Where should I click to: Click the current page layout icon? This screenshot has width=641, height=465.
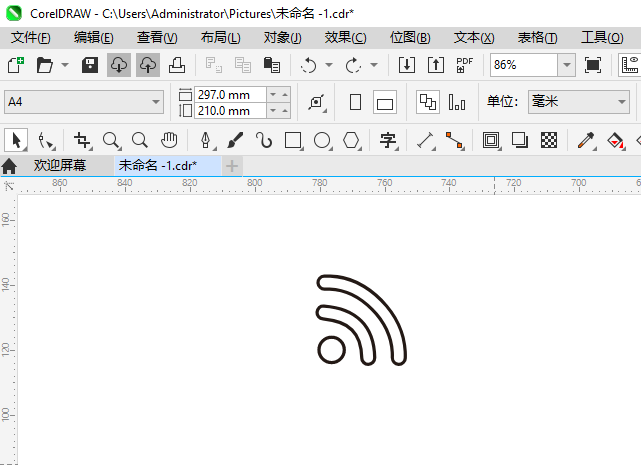click(x=457, y=102)
